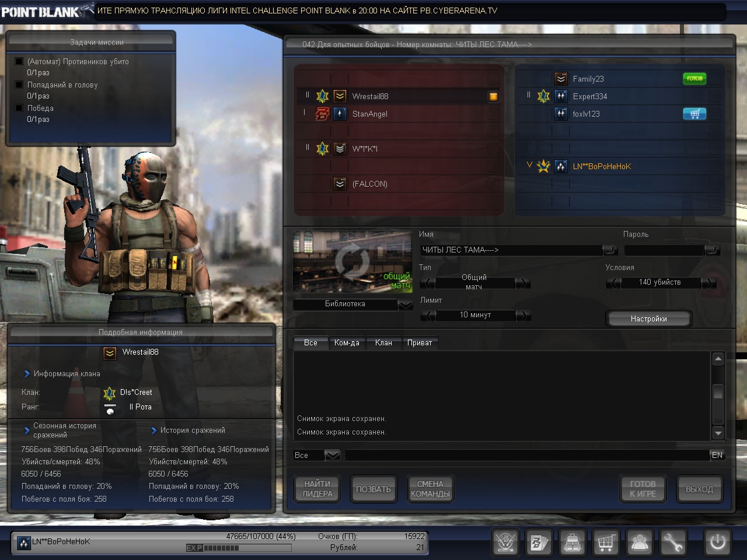This screenshot has height=560, width=747.
Task: Toggle the automat kills mission checkbox
Action: (19, 61)
